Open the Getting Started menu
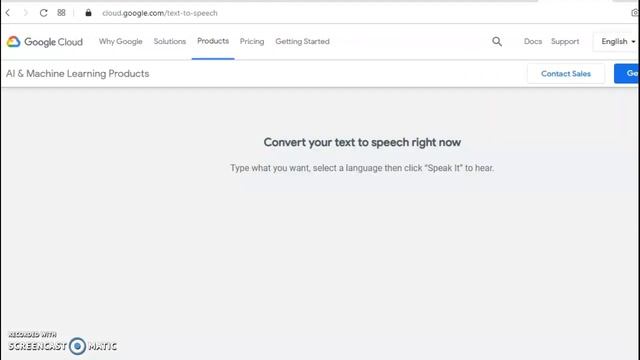The image size is (640, 360). click(x=302, y=41)
